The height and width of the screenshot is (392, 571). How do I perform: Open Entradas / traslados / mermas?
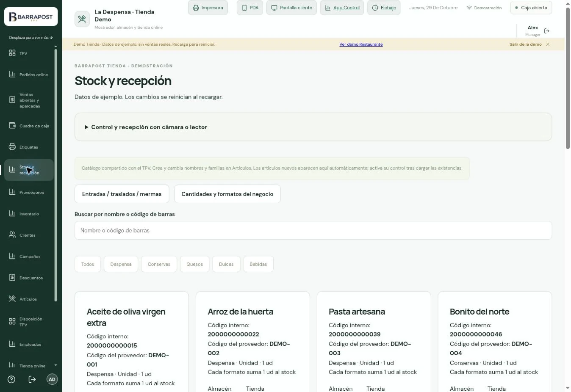click(x=122, y=194)
